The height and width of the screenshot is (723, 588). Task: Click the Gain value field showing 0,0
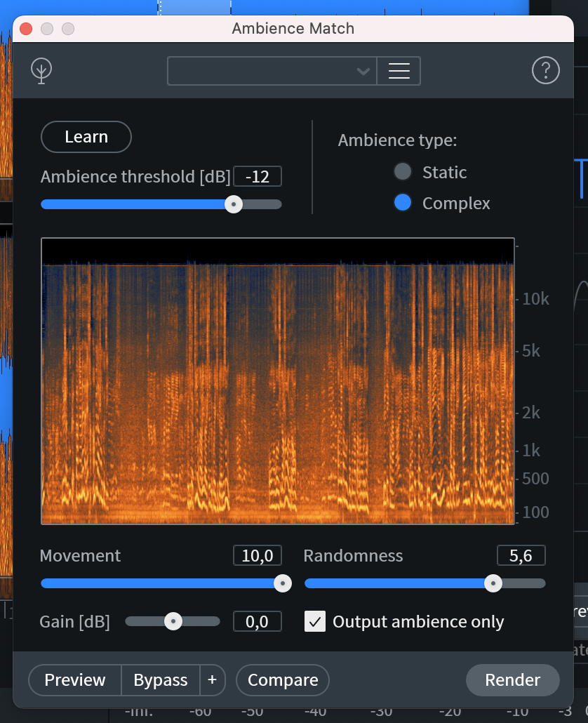(258, 621)
